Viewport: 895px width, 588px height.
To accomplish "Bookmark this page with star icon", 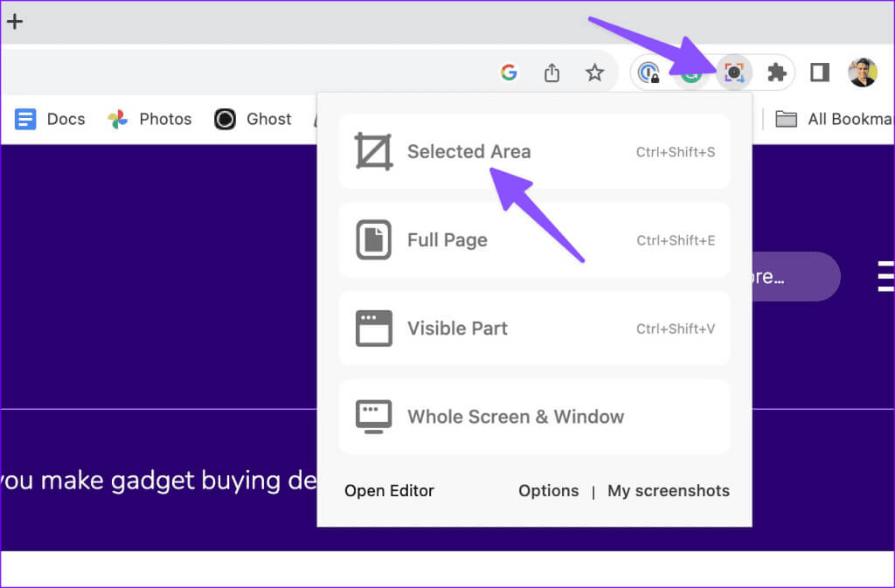I will coord(594,73).
